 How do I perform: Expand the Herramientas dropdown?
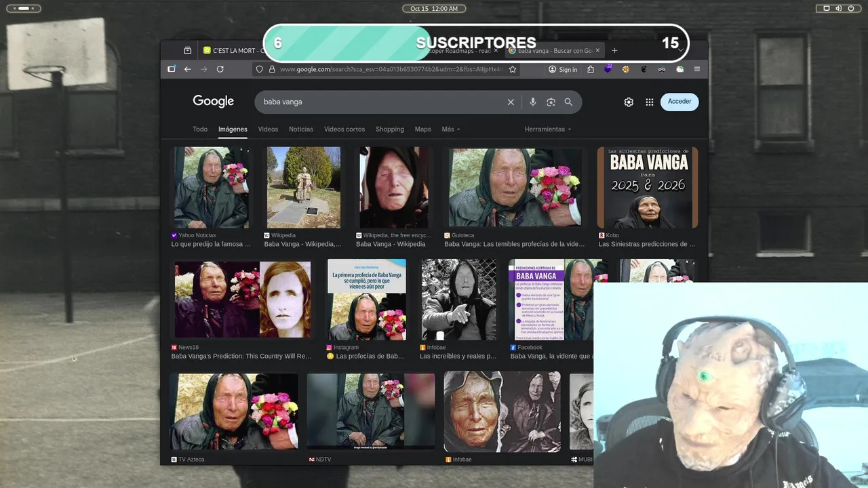547,129
